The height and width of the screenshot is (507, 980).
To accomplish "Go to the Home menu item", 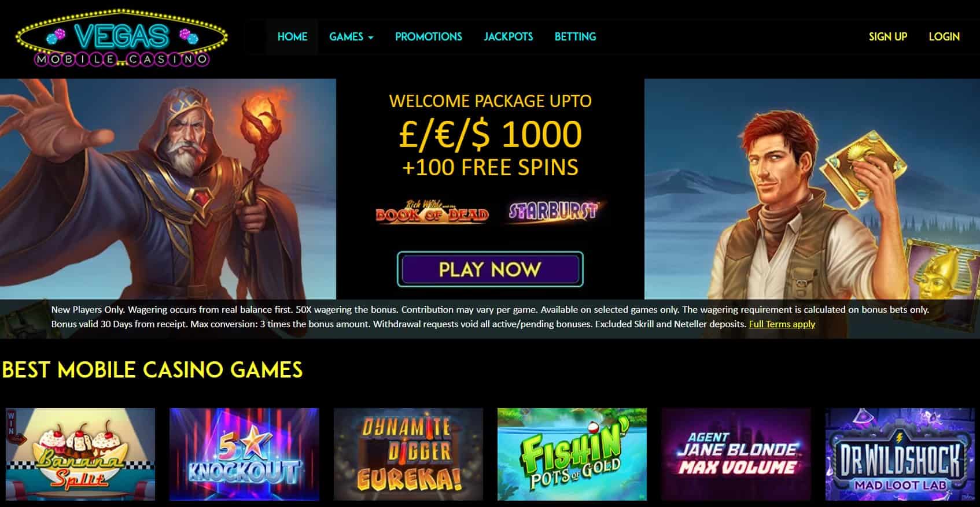I will [292, 37].
